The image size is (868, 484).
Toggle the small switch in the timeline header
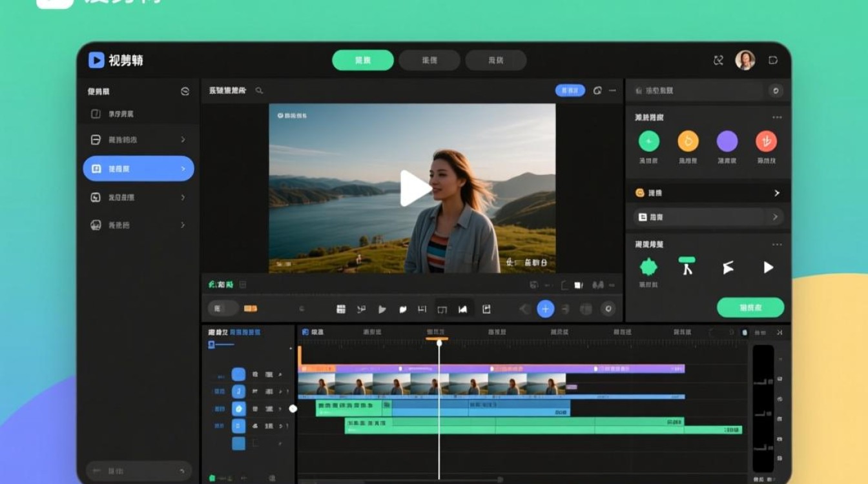(745, 332)
